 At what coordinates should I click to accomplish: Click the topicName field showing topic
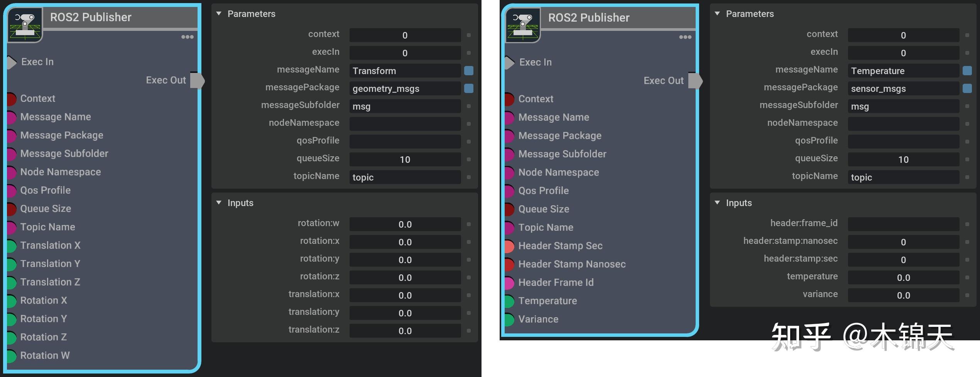click(x=404, y=177)
